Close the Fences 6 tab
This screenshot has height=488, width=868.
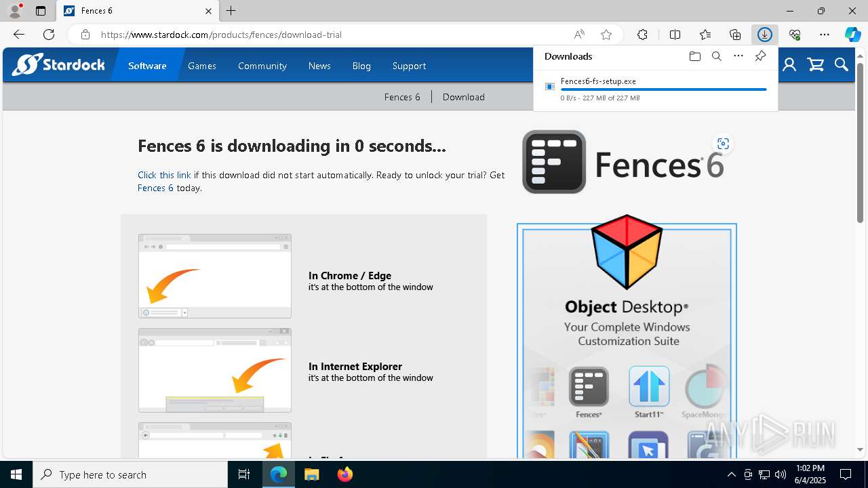point(208,11)
